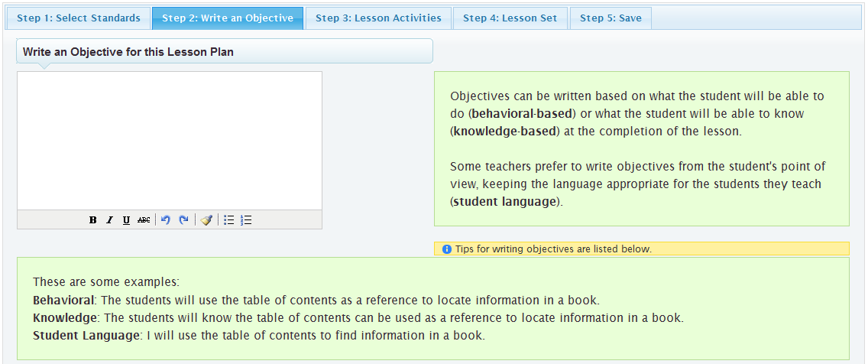The width and height of the screenshot is (868, 364).
Task: Go to Step 1: Select Standards tab
Action: (79, 18)
